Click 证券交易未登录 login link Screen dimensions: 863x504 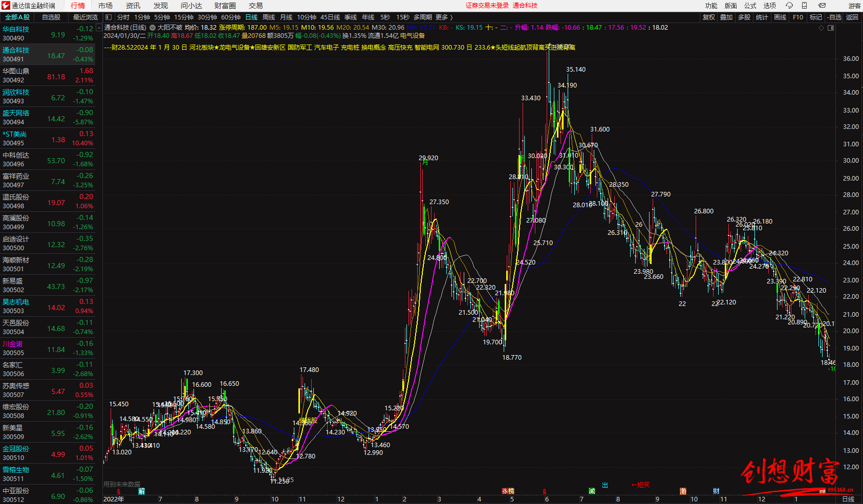pos(487,6)
